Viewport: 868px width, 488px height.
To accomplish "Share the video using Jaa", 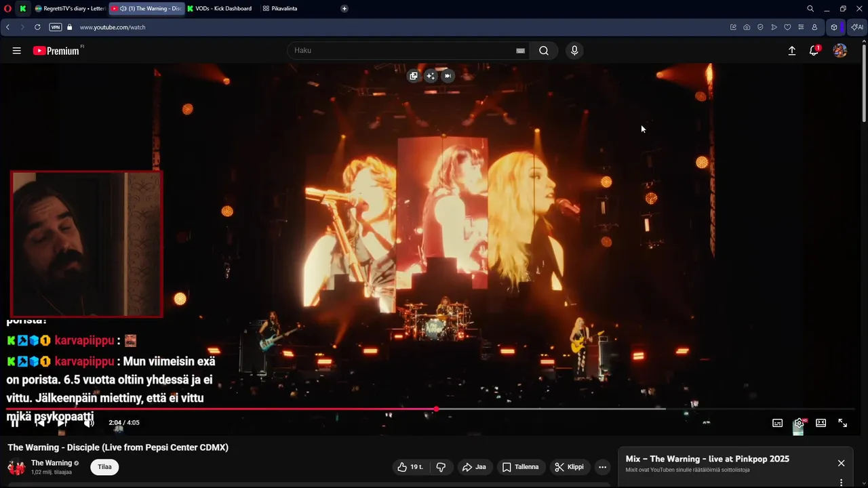I will (x=474, y=467).
